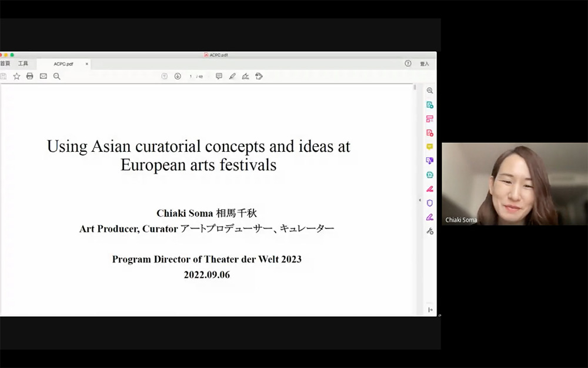Click the Chiaki Soma video thumbnail

tap(514, 184)
